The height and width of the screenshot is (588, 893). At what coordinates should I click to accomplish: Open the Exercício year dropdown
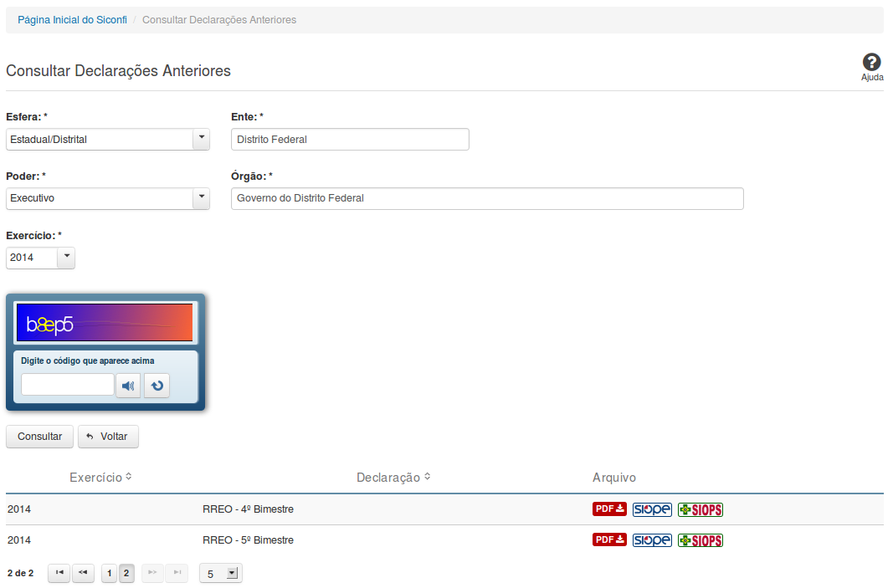coord(66,258)
